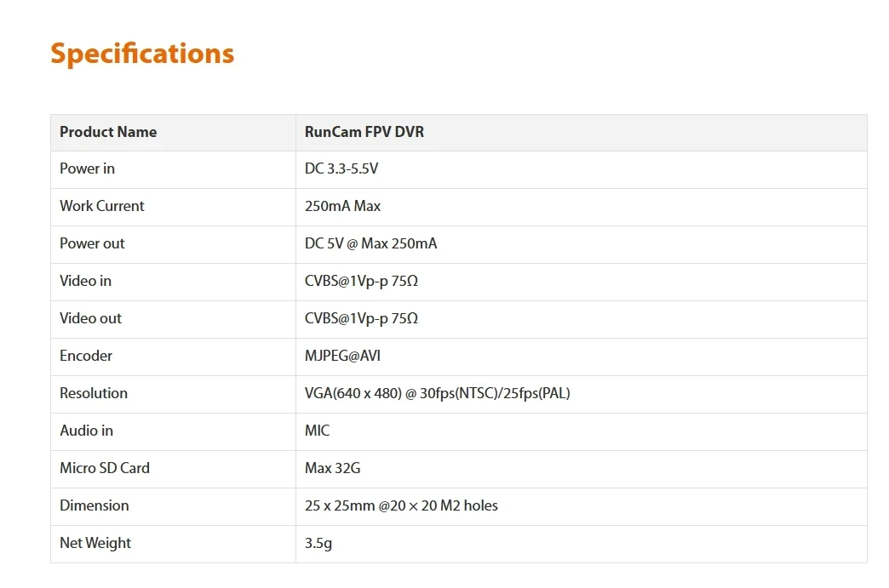Select the MJPEG@AVI value

342,356
